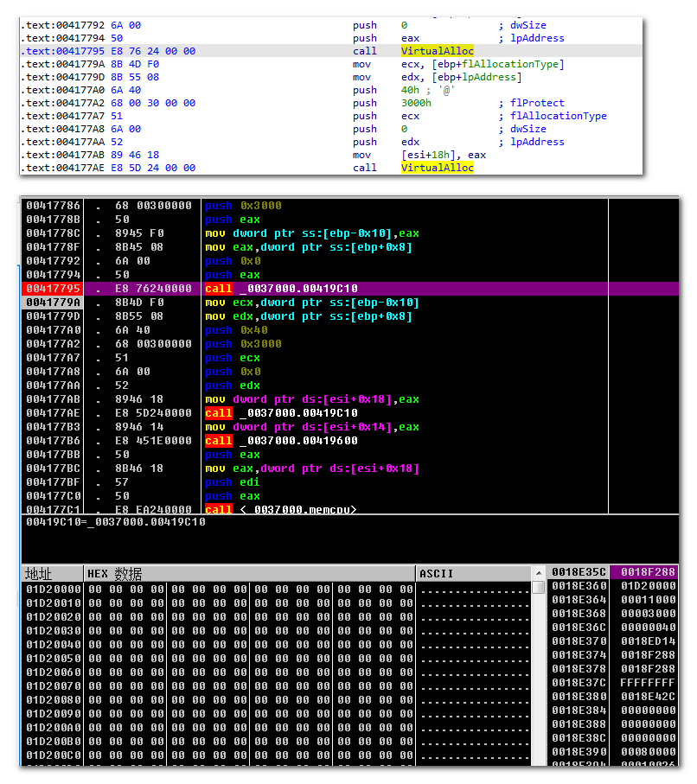Select debugger call row at 004177AE
Screen dimensions: 697x784
coord(349,413)
